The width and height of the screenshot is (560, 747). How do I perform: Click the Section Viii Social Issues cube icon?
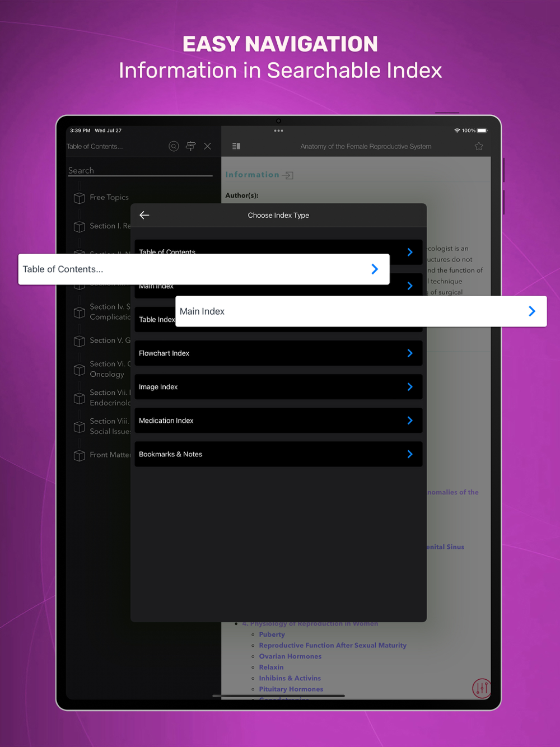click(80, 427)
